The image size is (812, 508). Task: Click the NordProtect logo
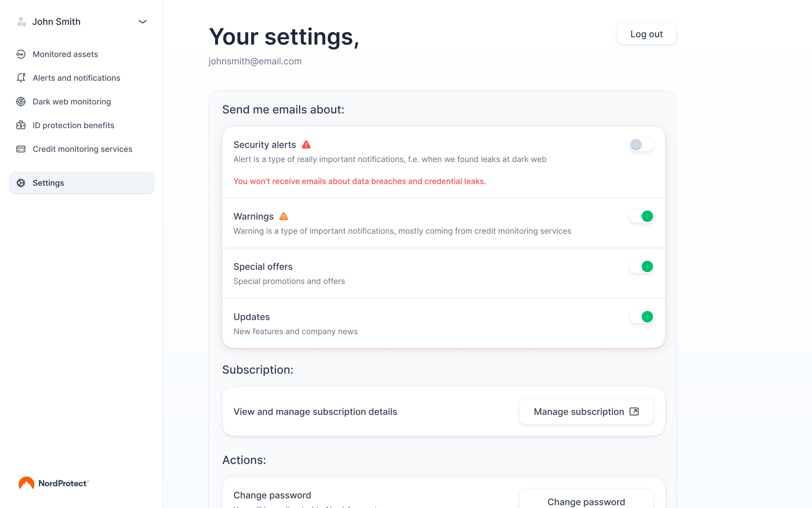pos(53,483)
